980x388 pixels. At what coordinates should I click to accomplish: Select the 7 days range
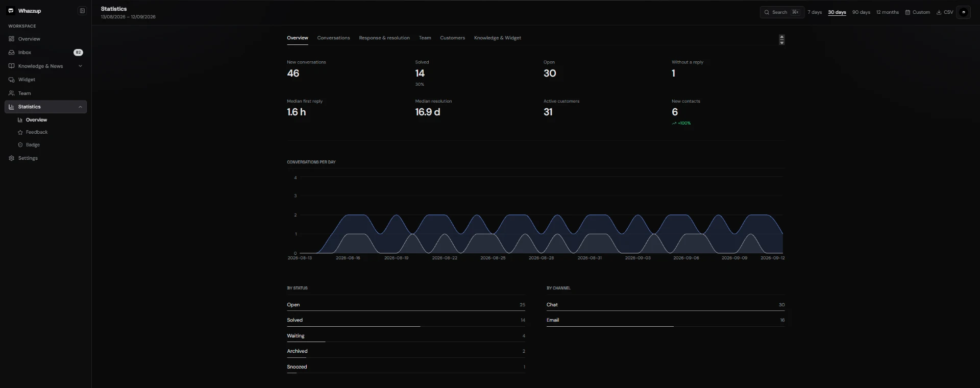[815, 12]
